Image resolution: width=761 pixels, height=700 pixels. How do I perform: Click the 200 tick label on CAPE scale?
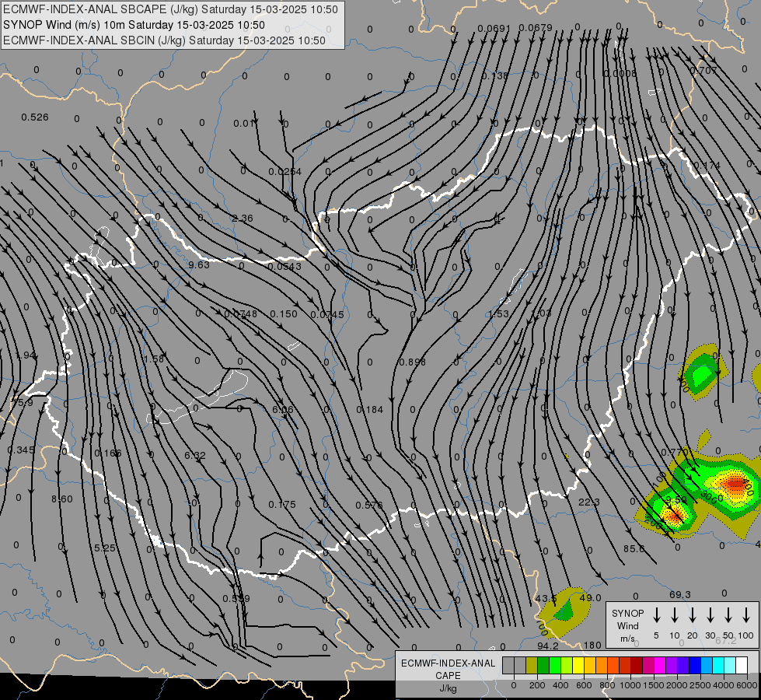click(537, 685)
